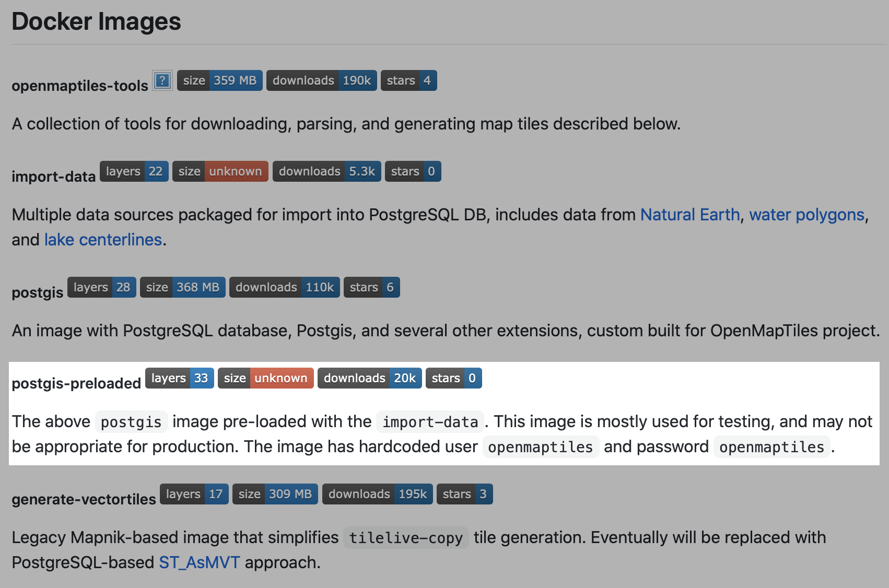Open generate-vectortiles stars 3 badge
Image resolution: width=889 pixels, height=588 pixels.
click(x=465, y=494)
